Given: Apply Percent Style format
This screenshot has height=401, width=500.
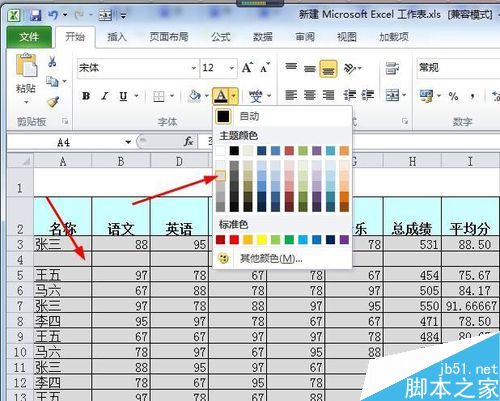Looking at the screenshot, I should point(453,97).
